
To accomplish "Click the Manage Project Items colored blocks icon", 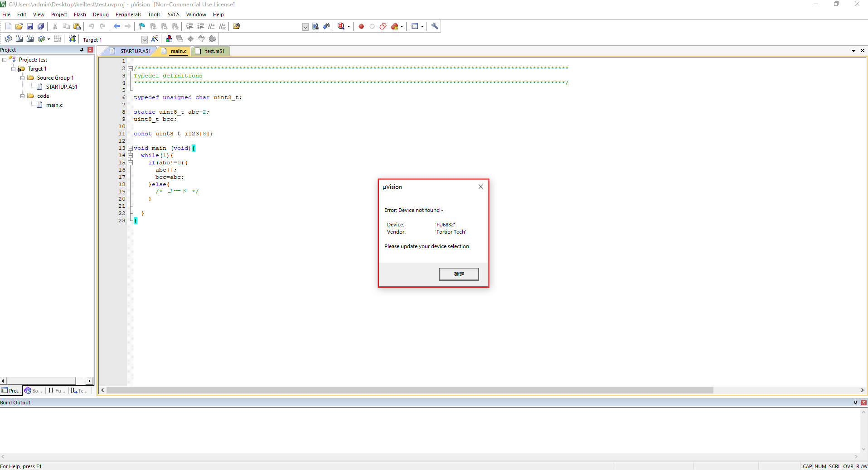I will pos(169,39).
